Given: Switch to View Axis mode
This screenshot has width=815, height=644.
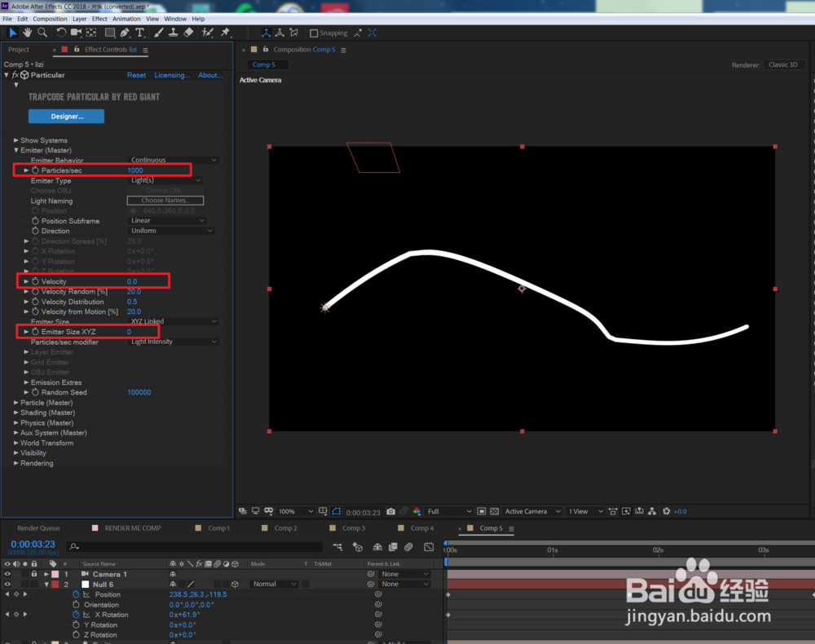Looking at the screenshot, I should point(293,33).
